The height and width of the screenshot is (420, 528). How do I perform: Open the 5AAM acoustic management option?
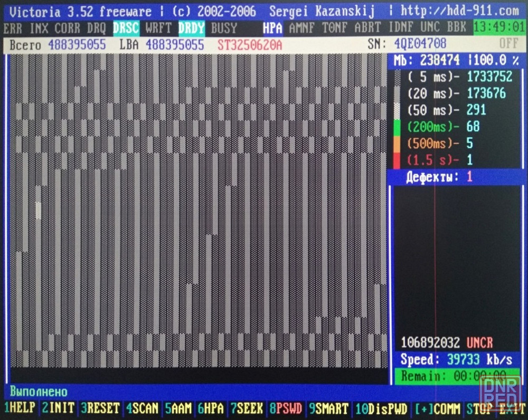coord(178,408)
